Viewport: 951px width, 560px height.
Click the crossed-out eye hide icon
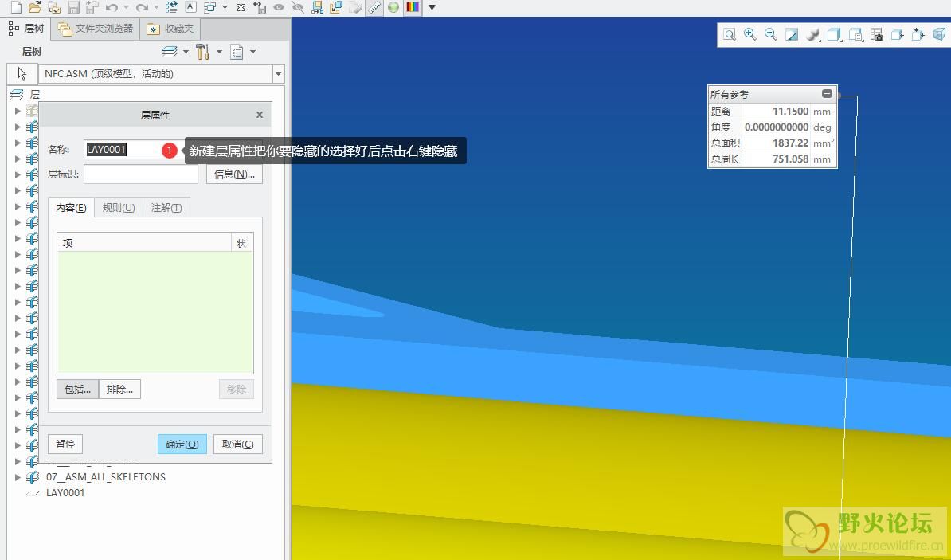click(x=297, y=7)
